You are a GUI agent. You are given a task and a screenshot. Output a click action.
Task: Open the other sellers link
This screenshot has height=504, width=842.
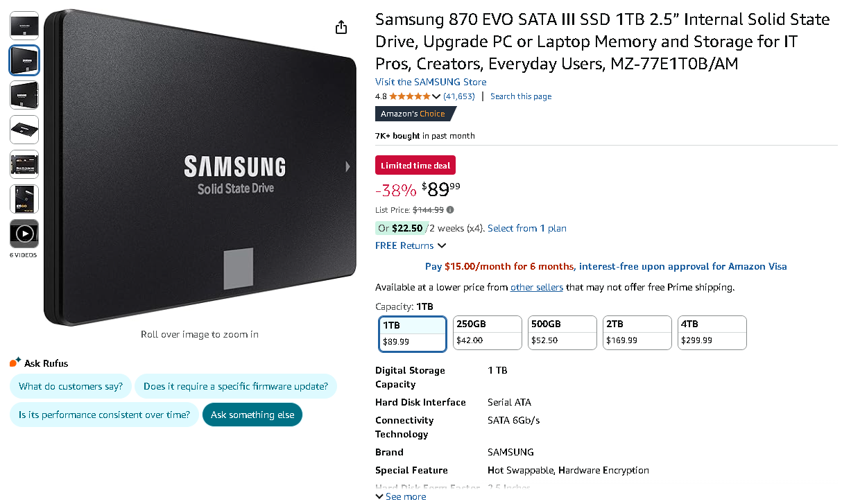pyautogui.click(x=536, y=286)
